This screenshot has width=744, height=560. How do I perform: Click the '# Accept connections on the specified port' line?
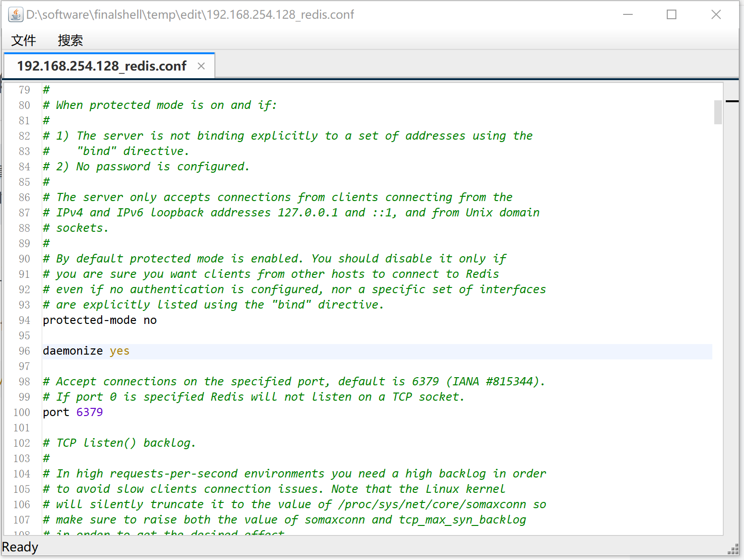(294, 381)
